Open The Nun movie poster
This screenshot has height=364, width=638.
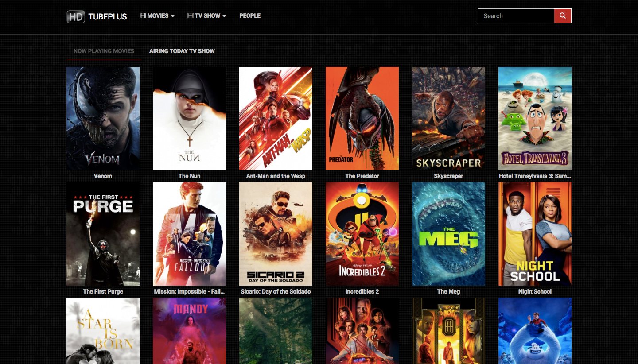pos(189,118)
